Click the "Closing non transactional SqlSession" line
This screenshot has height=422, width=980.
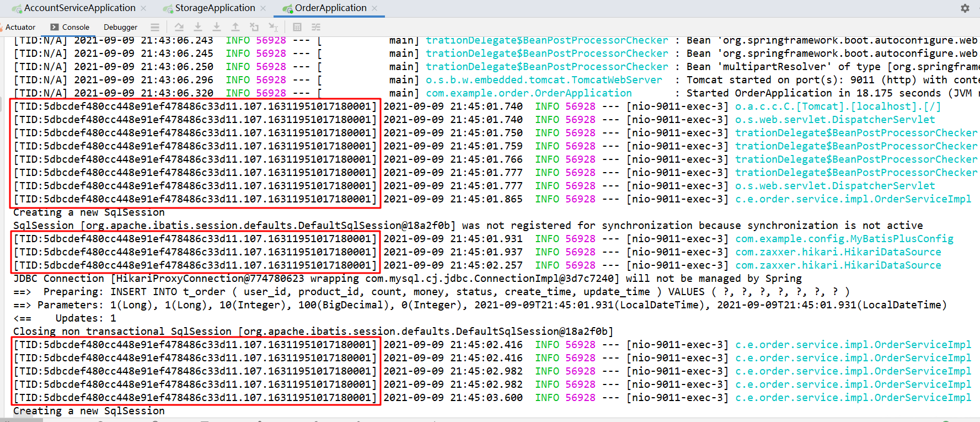[313, 332]
